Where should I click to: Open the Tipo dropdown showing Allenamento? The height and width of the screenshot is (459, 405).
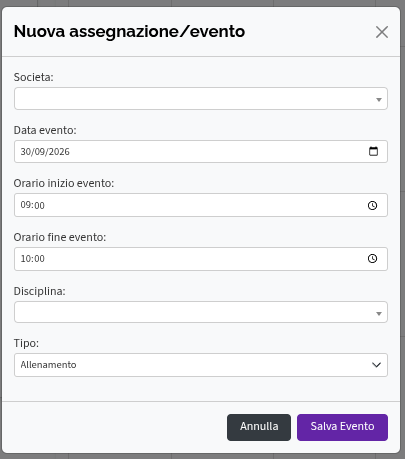201,365
